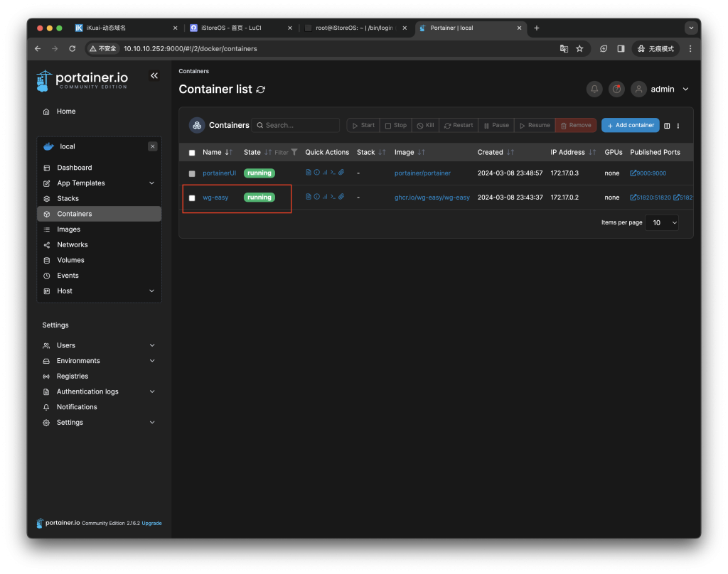This screenshot has width=728, height=574.
Task: Click the Upgrade link in footer
Action: click(x=152, y=523)
